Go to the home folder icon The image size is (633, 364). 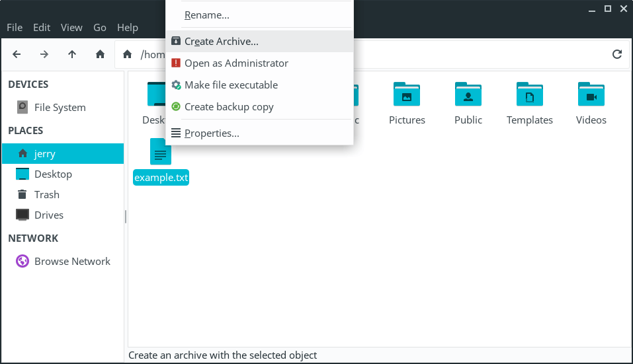pyautogui.click(x=100, y=54)
